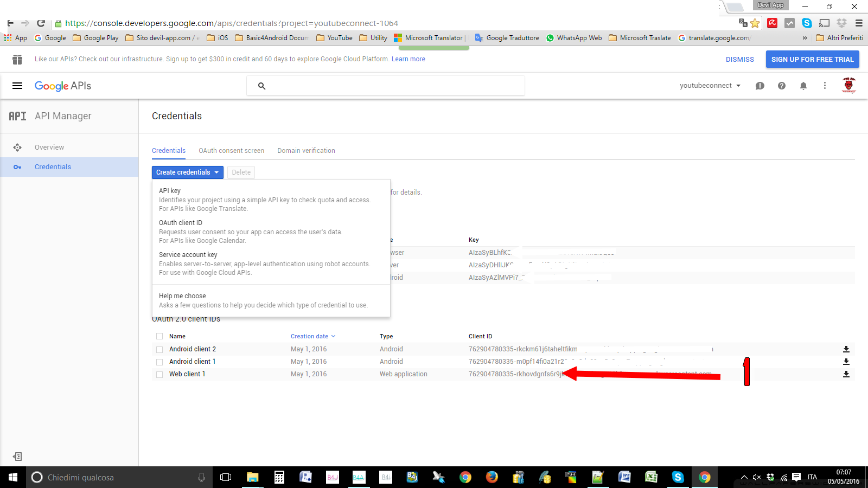
Task: Open the iOS bookmarks folder
Action: click(218, 38)
